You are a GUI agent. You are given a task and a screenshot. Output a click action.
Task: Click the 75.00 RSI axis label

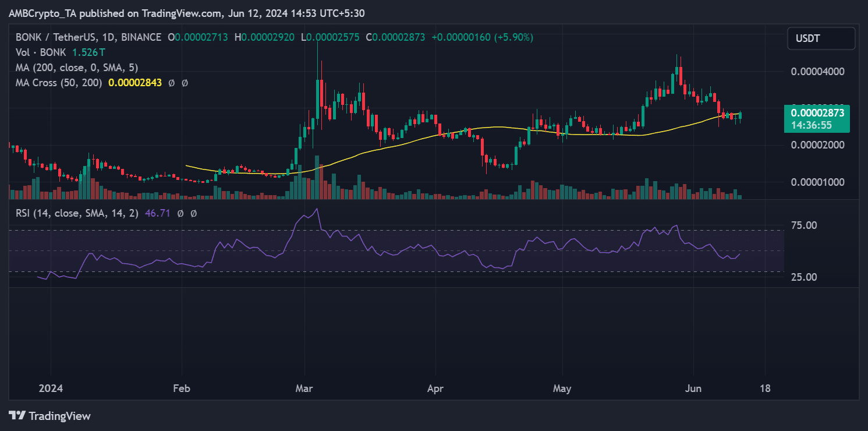(805, 225)
